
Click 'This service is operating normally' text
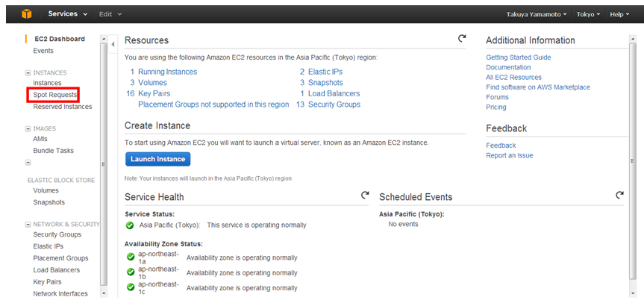(257, 225)
